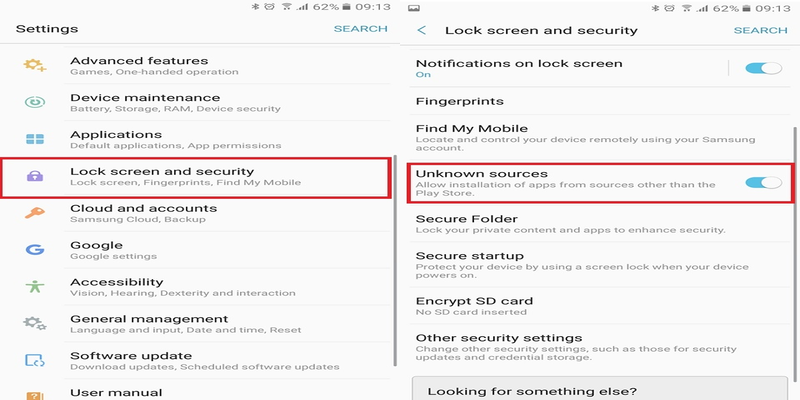
Task: Click the Device maintenance icon
Action: pyautogui.click(x=35, y=102)
